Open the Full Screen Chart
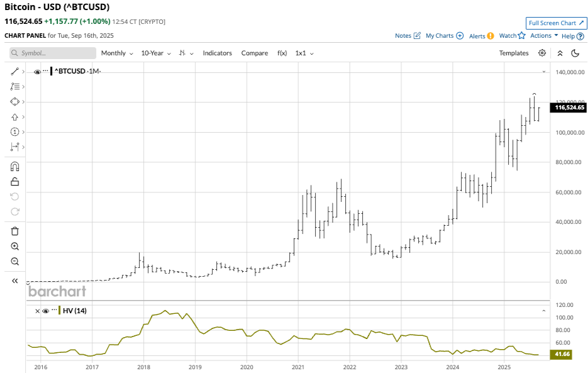Viewport: 588px width, 373px height. tap(556, 23)
